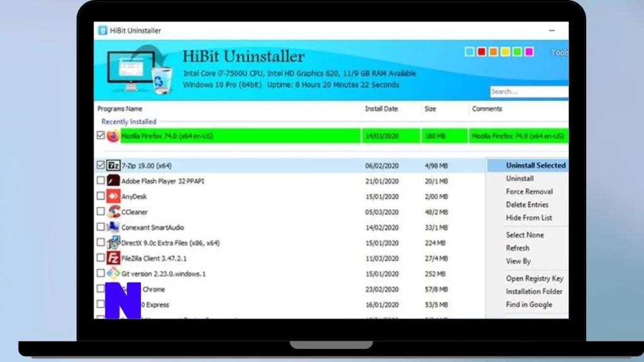
Task: Pick the magenta theme swatch
Action: click(529, 52)
